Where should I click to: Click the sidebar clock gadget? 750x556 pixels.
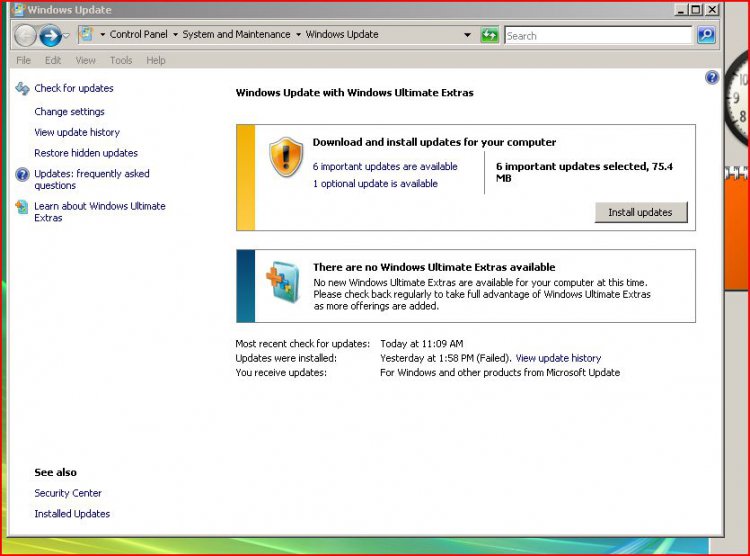738,98
